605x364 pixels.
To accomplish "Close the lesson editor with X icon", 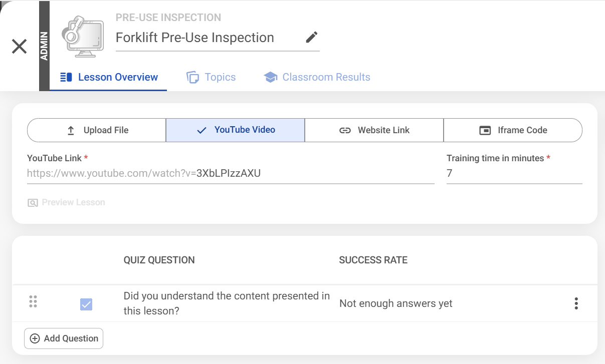I will [x=20, y=47].
